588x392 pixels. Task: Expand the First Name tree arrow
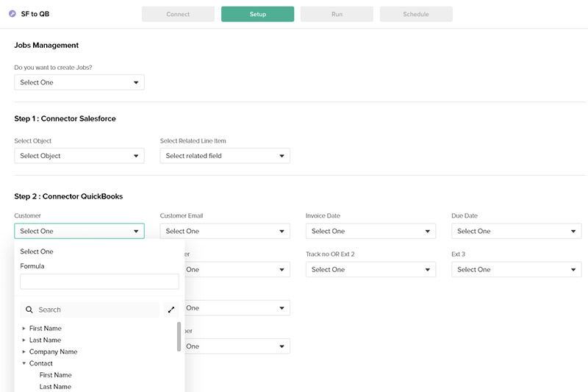pyautogui.click(x=24, y=329)
